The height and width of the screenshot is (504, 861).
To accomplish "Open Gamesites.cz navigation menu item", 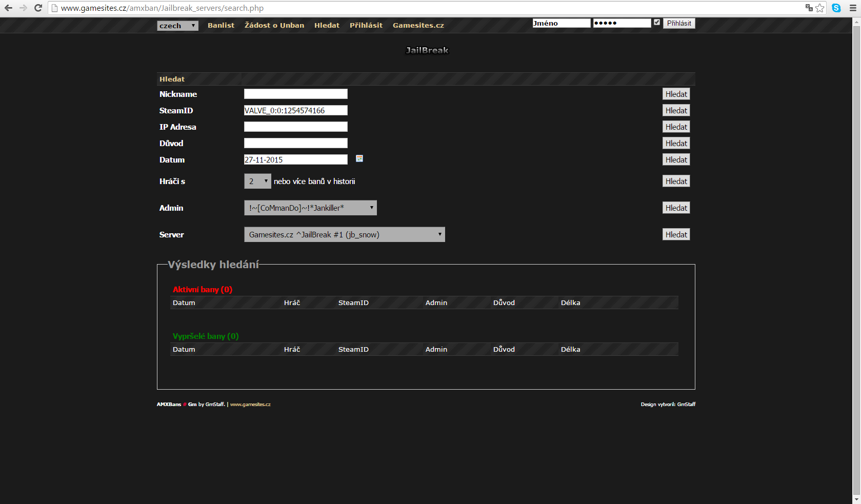I will pyautogui.click(x=418, y=25).
